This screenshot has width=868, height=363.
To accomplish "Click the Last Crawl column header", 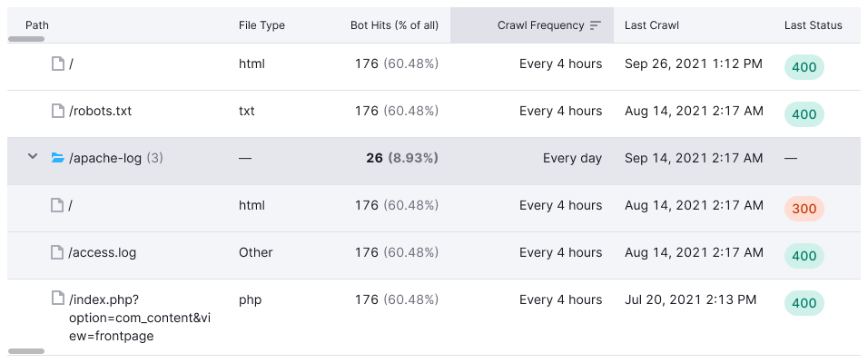I will coord(652,25).
